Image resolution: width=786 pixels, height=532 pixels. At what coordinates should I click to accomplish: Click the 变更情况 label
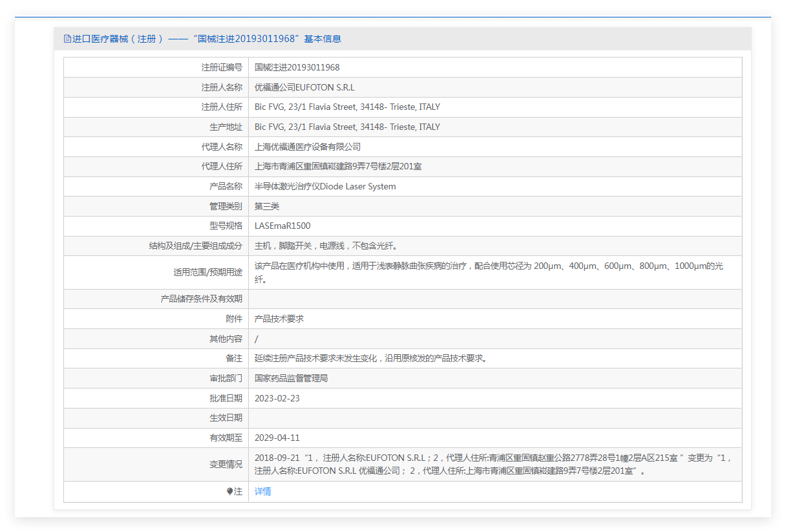tap(226, 465)
